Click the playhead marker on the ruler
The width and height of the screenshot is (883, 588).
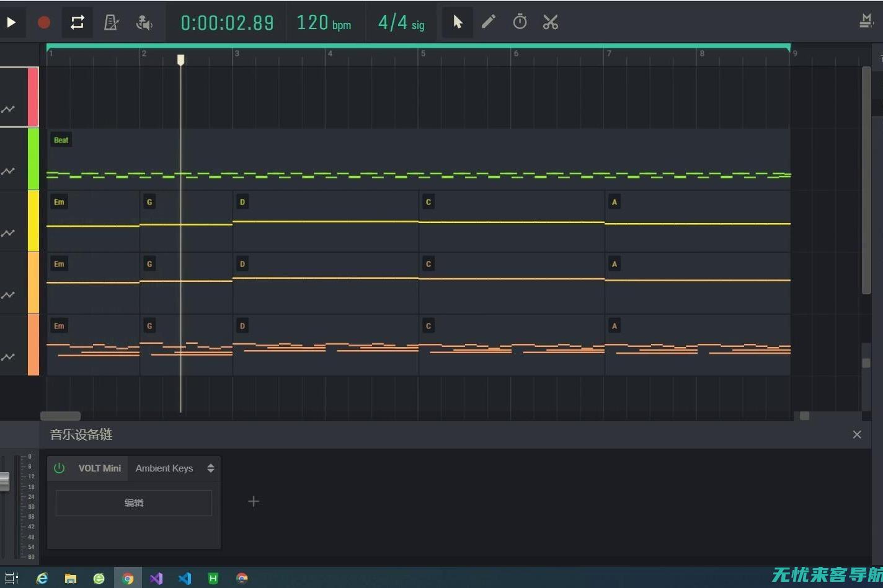[180, 59]
